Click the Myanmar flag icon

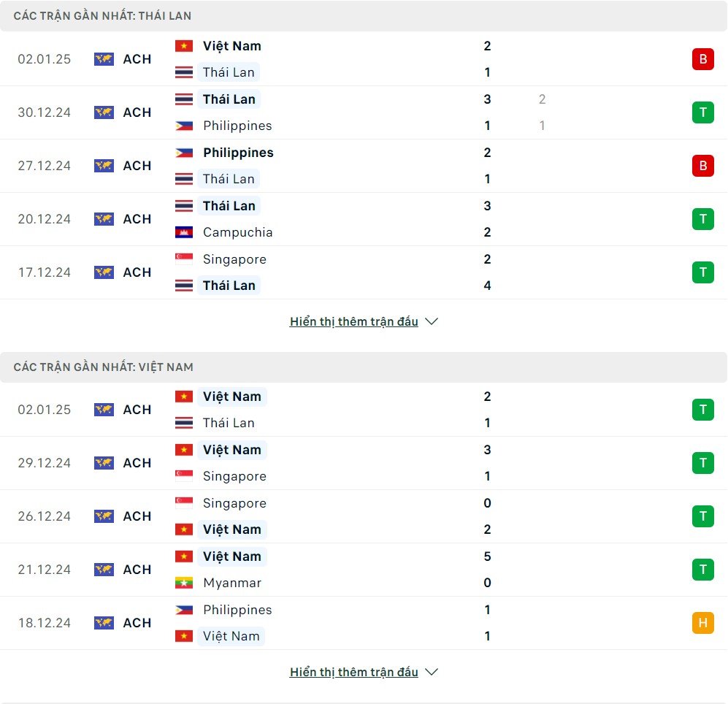184,583
